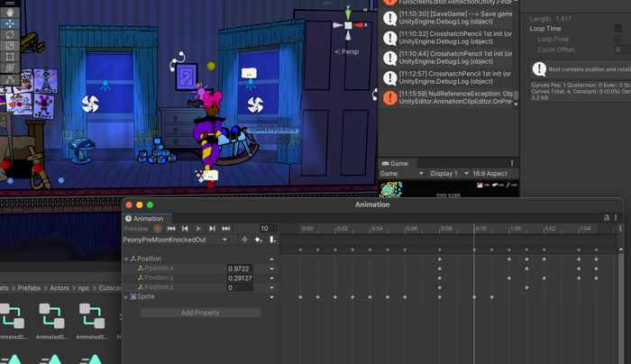Select the Hand view tool
Image resolution: width=631 pixels, height=364 pixels.
pyautogui.click(x=10, y=13)
